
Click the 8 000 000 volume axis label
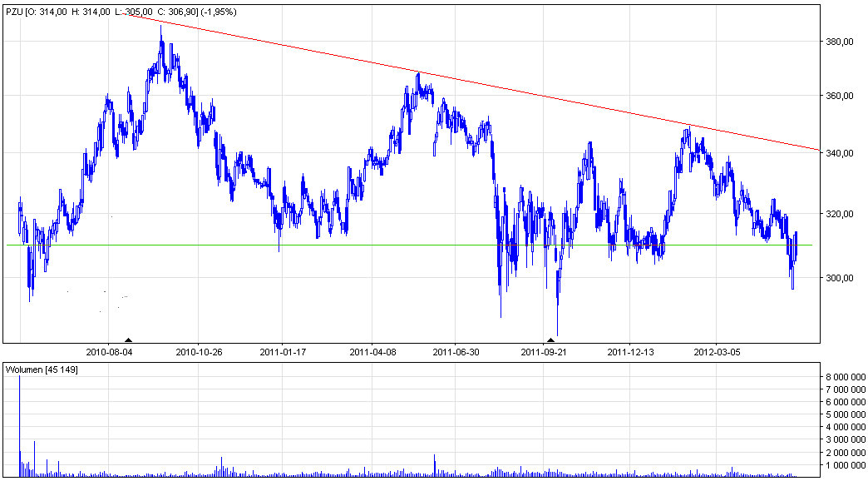[844, 377]
